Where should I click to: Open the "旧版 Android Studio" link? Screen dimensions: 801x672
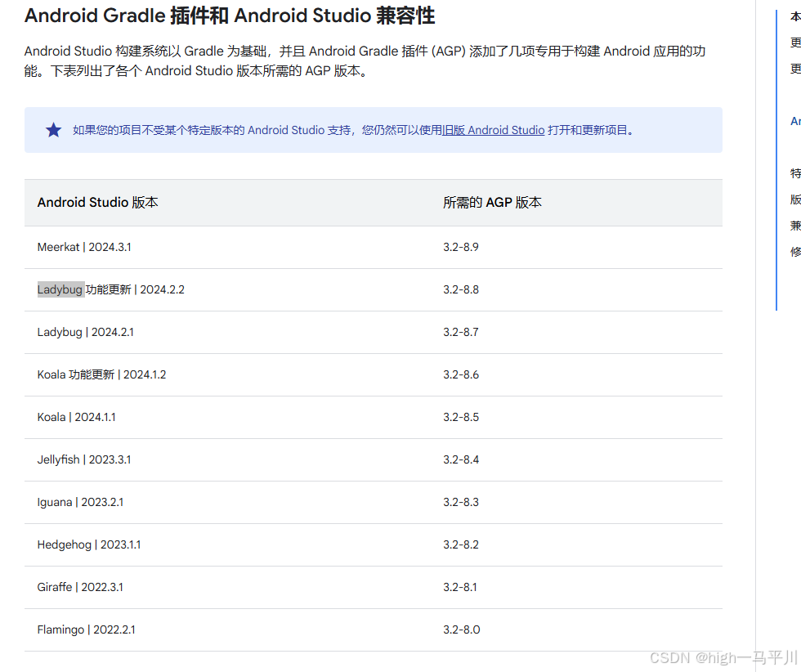point(492,129)
